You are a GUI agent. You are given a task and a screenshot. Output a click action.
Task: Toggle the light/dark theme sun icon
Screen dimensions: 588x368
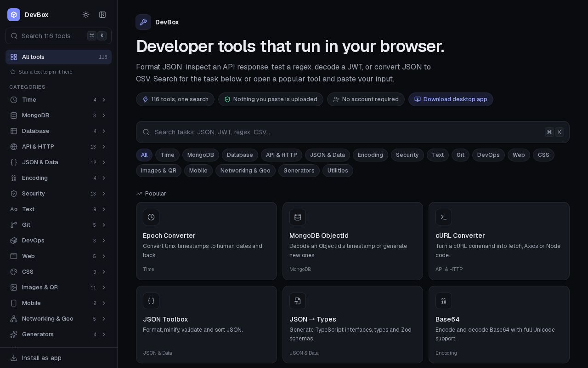point(86,15)
